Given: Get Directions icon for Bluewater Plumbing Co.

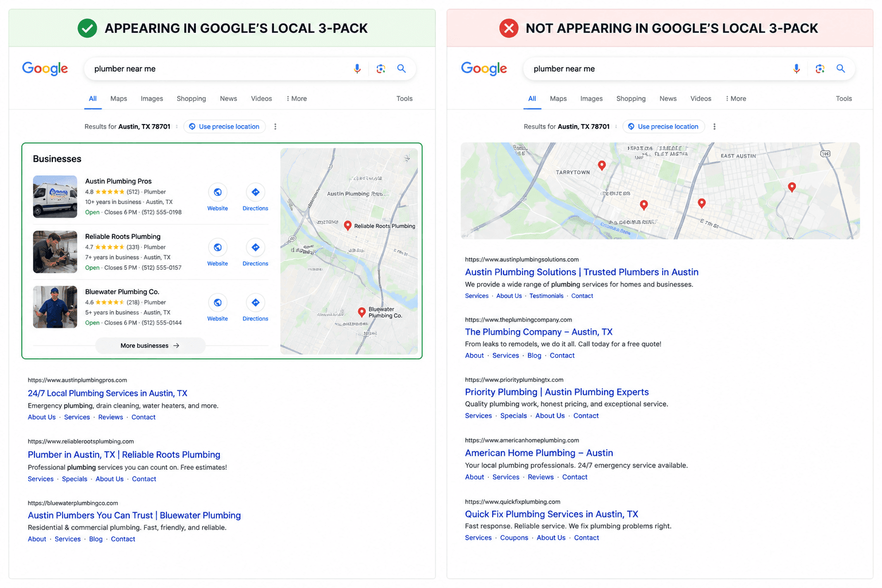Looking at the screenshot, I should click(256, 303).
